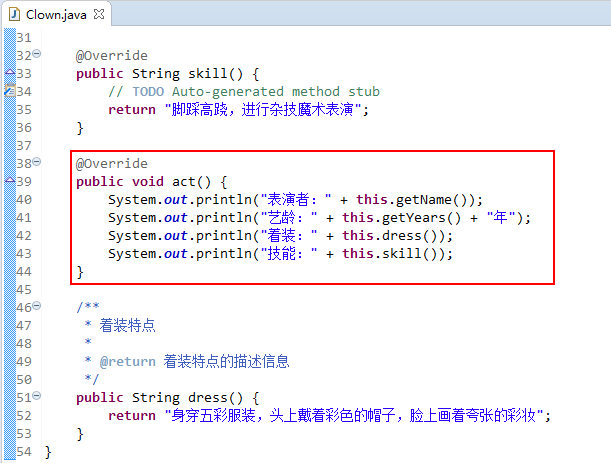Place cursor on 'public String skill()' declaration

pos(168,74)
